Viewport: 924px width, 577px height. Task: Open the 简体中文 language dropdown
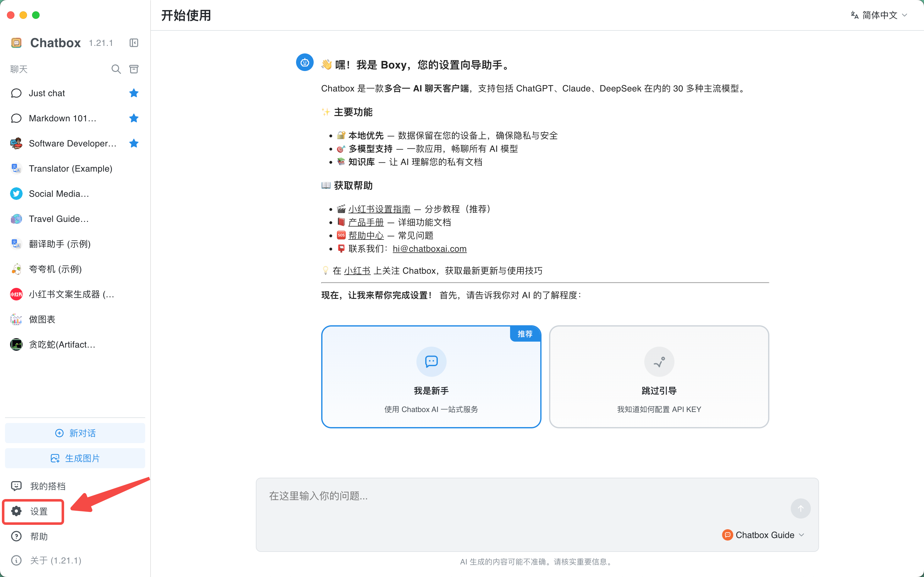pos(879,15)
